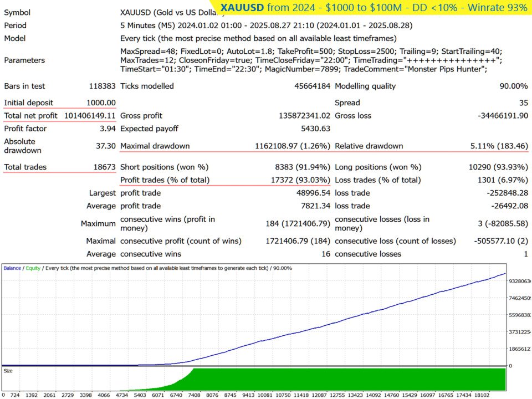Click Initial deposit value 1000.00
Viewport: 532px width, 399px height.
pos(101,103)
